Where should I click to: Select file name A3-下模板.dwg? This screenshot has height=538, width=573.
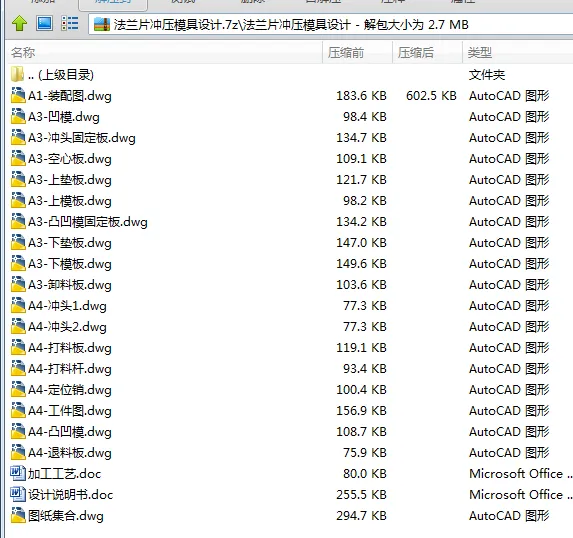tap(70, 264)
